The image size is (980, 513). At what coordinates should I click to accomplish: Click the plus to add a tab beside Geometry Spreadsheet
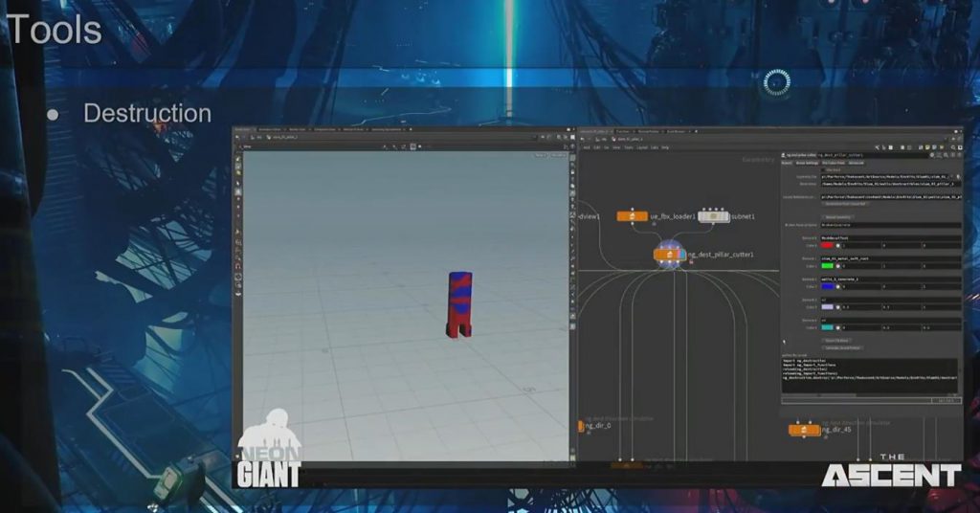[x=411, y=129]
